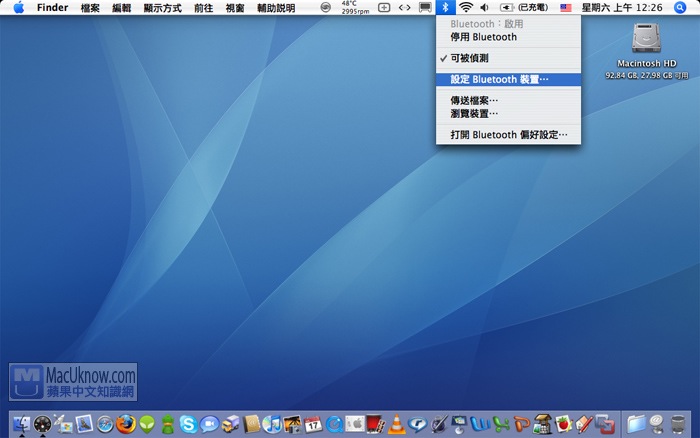The image size is (700, 438).
Task: Open battery status showing 已充電
Action: pyautogui.click(x=524, y=8)
